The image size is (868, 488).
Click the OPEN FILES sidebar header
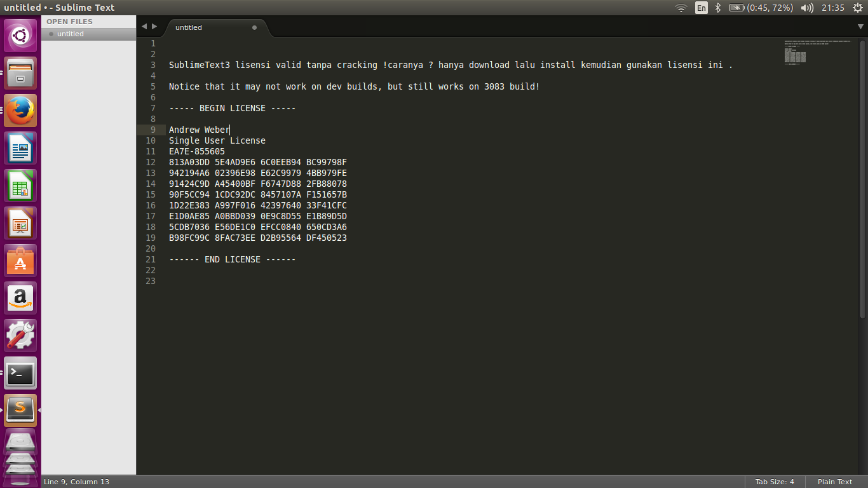pyautogui.click(x=69, y=22)
